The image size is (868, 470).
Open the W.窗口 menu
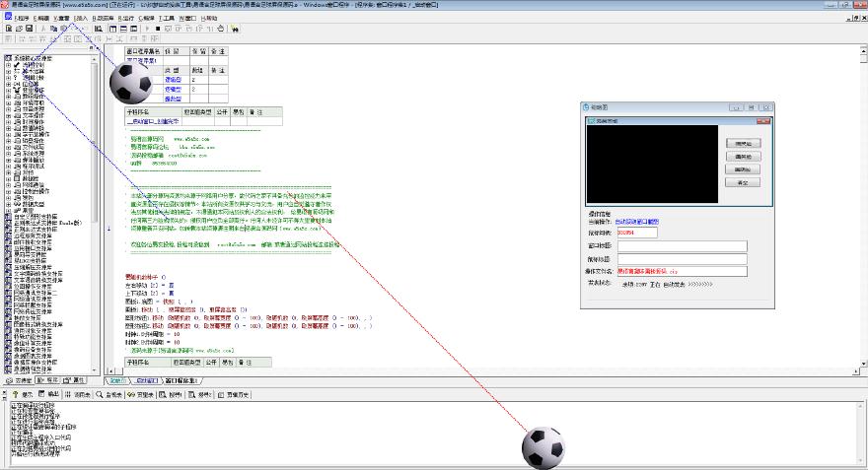(187, 19)
